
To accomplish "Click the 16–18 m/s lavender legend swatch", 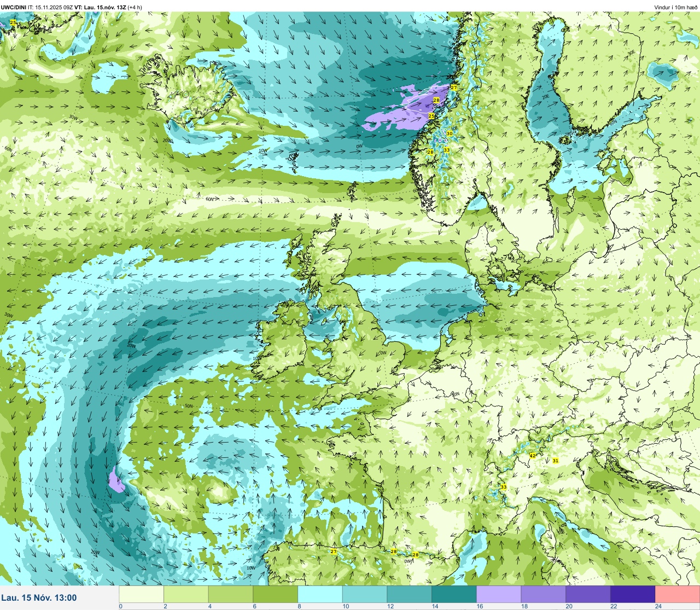I will pyautogui.click(x=499, y=594).
